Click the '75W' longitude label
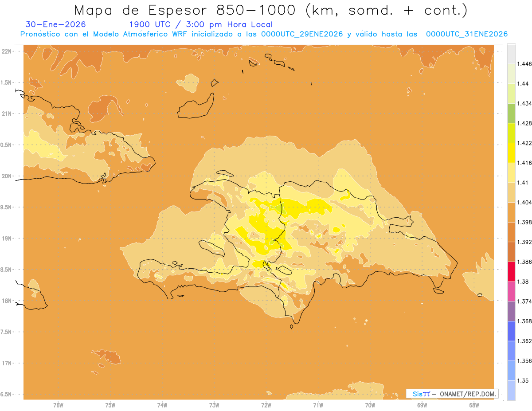Image resolution: width=532 pixels, height=411 pixels. coord(110,405)
